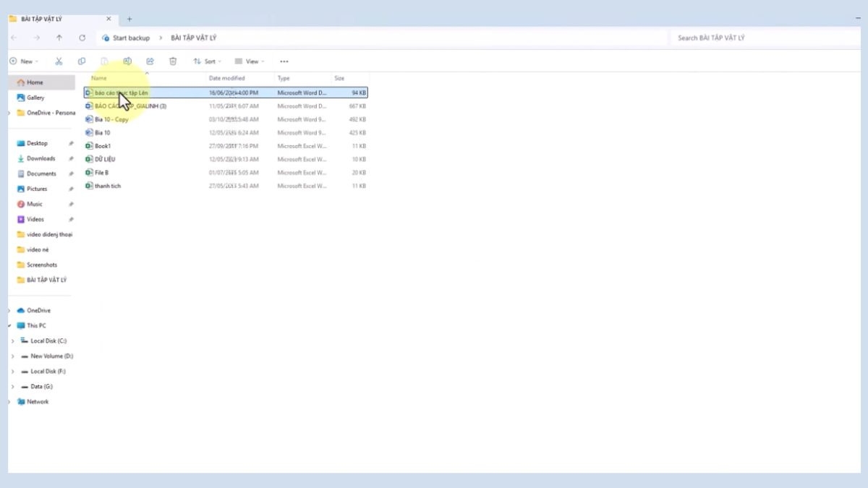Click the Rename icon in toolbar

[x=127, y=61]
